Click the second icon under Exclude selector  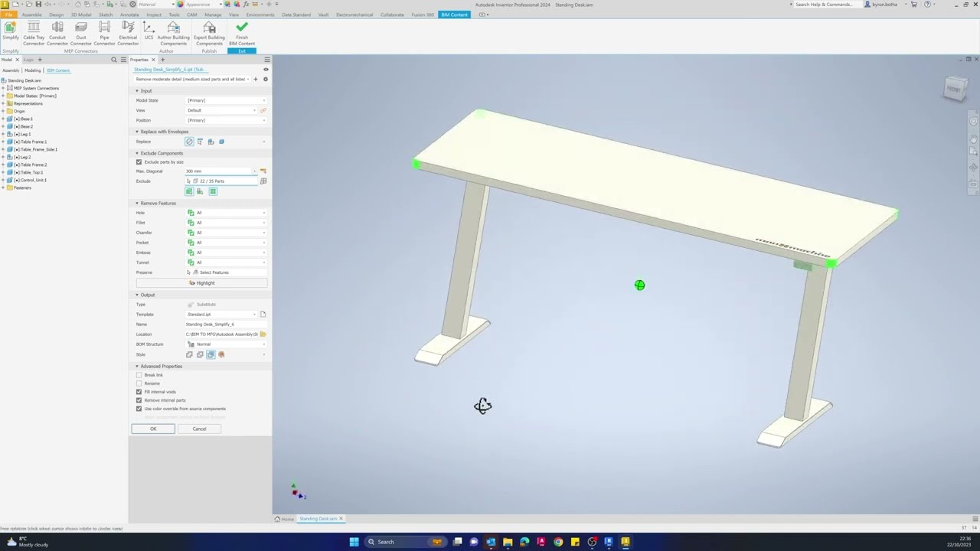[x=200, y=191]
